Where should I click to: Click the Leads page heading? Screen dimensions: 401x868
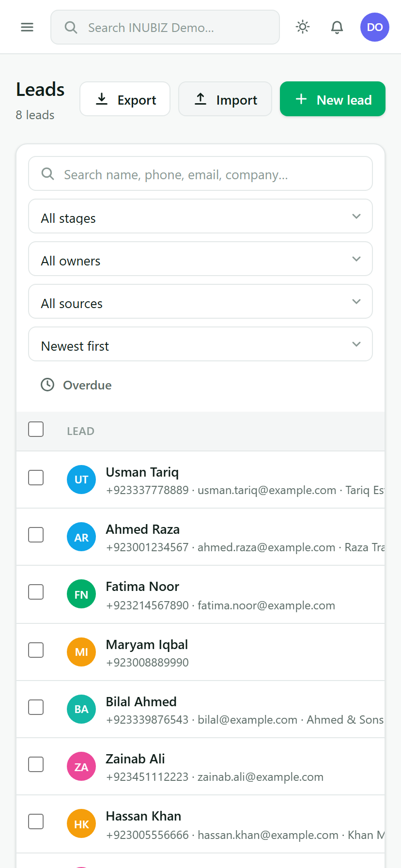click(40, 90)
